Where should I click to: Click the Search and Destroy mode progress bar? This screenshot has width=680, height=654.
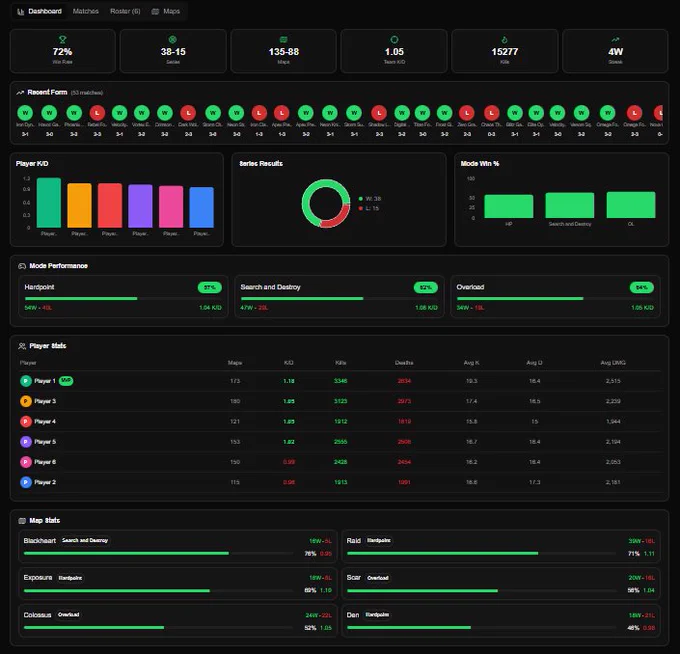pos(339,298)
